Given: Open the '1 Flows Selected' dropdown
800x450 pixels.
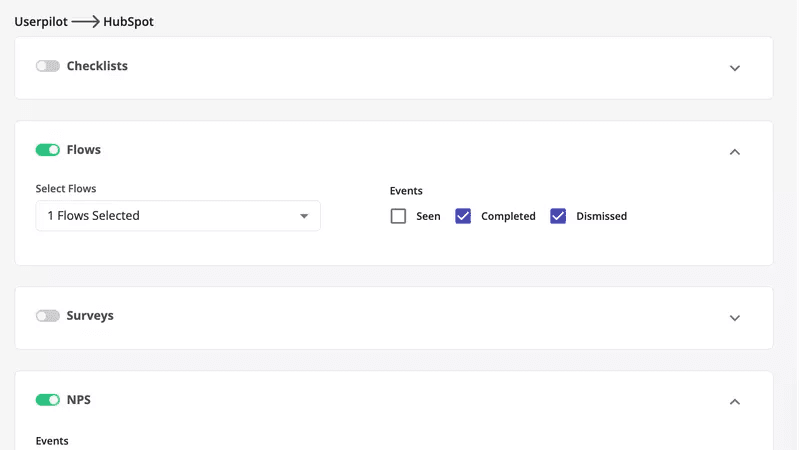Looking at the screenshot, I should coord(170,216).
